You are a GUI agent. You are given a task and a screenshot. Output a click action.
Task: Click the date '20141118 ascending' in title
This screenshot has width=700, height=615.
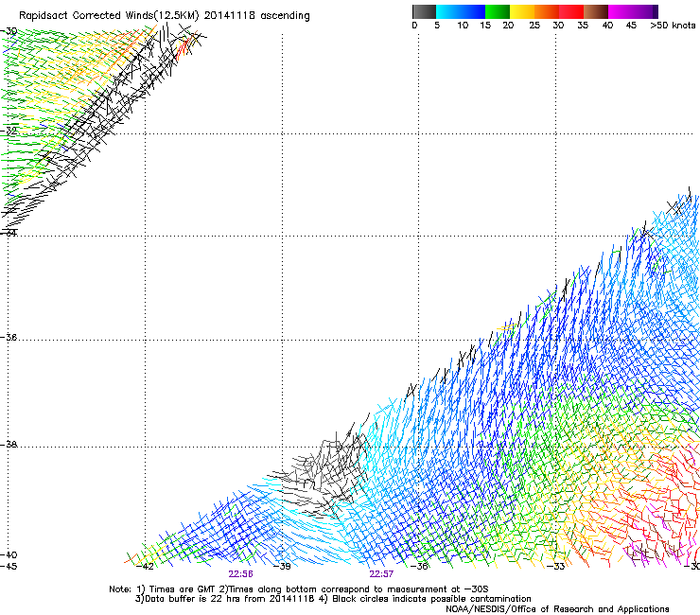256,16
